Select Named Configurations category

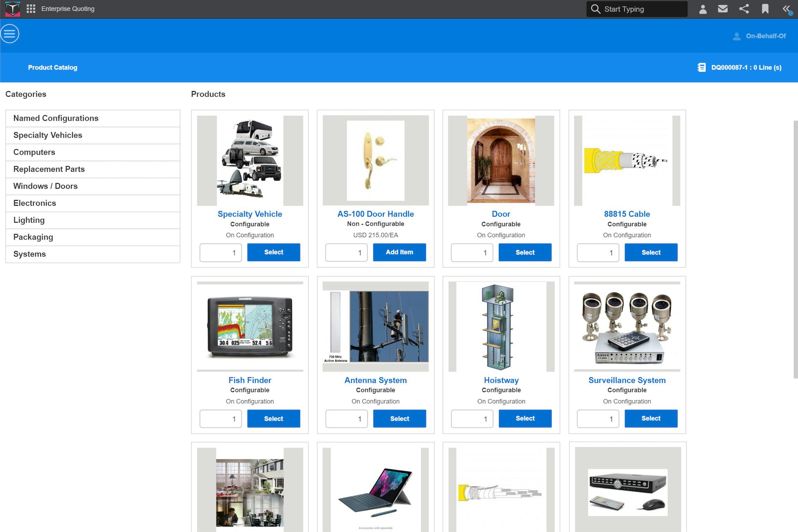93,118
